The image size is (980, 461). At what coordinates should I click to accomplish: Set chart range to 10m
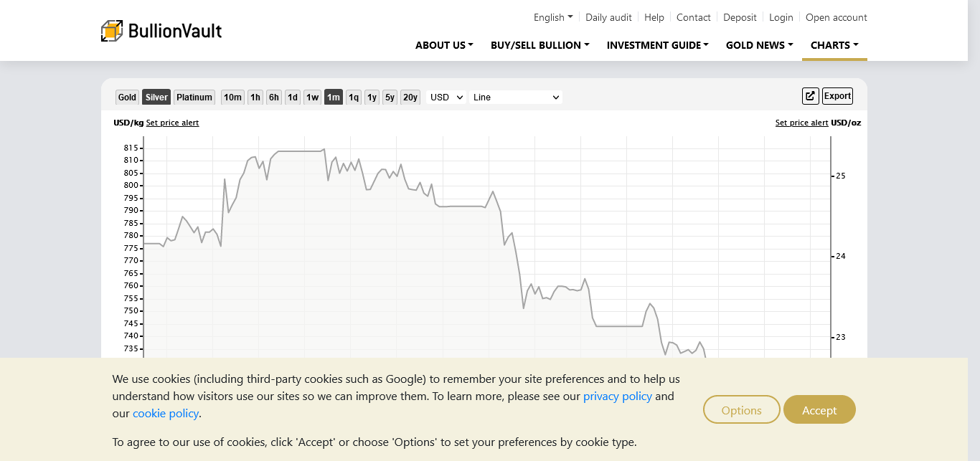click(232, 98)
